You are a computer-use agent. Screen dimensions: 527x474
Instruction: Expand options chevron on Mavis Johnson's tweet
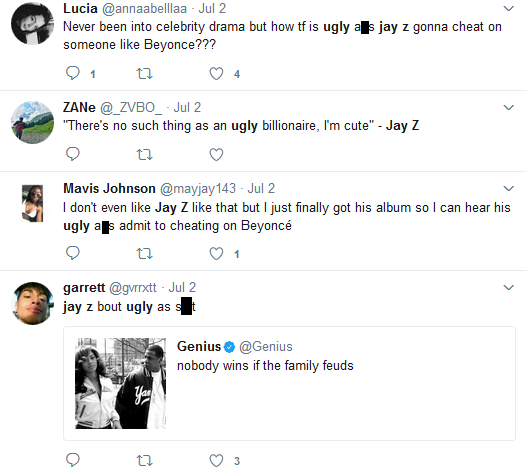click(x=509, y=188)
